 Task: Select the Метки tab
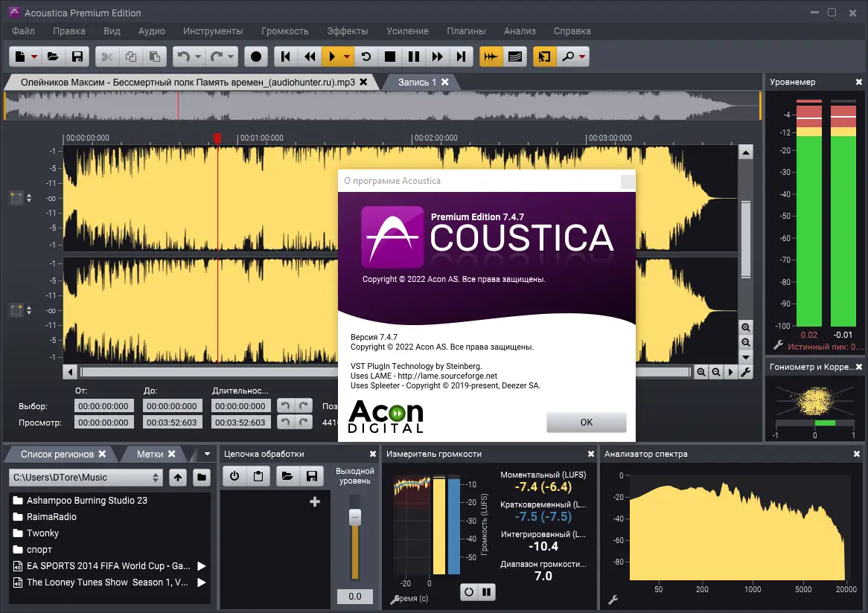click(x=150, y=455)
